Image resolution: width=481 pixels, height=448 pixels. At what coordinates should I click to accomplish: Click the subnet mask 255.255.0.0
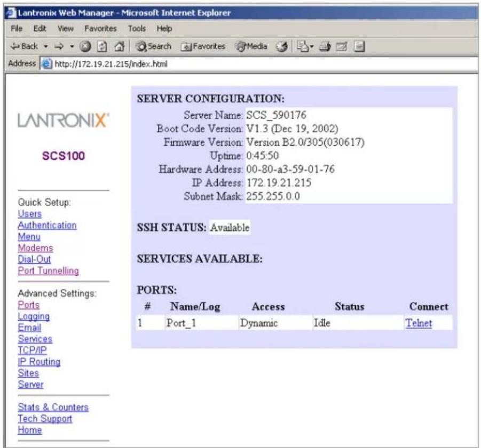coord(273,196)
